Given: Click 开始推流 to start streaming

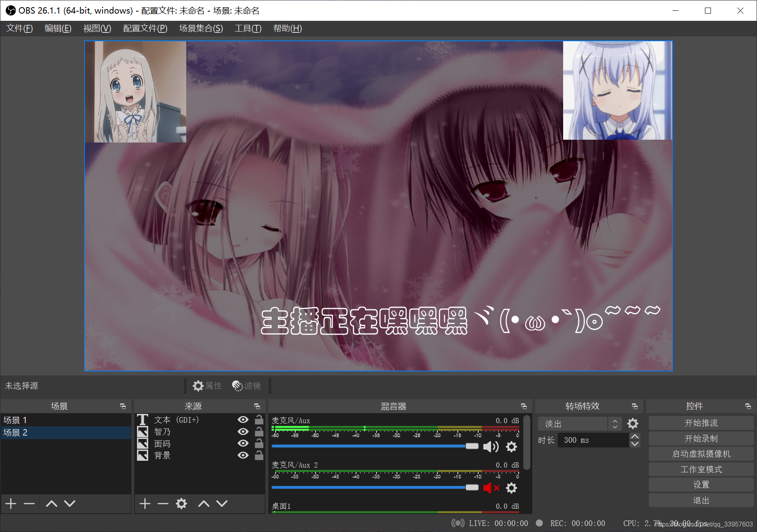Looking at the screenshot, I should 701,423.
